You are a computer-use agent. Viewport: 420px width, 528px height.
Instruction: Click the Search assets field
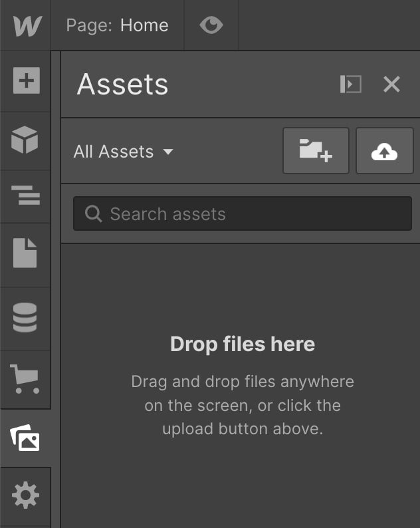point(243,213)
